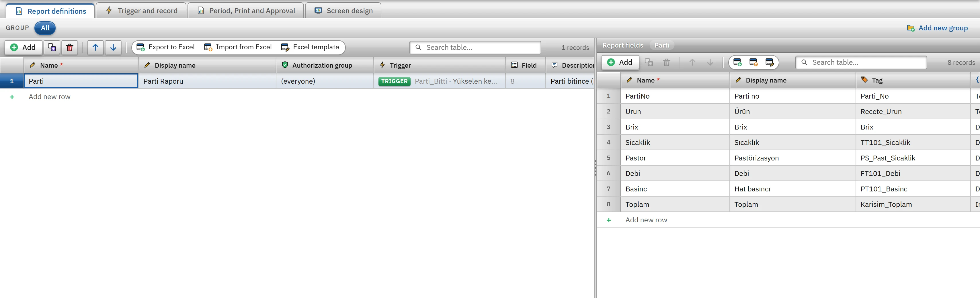Add a new report field
This screenshot has height=298, width=980.
[x=620, y=62]
